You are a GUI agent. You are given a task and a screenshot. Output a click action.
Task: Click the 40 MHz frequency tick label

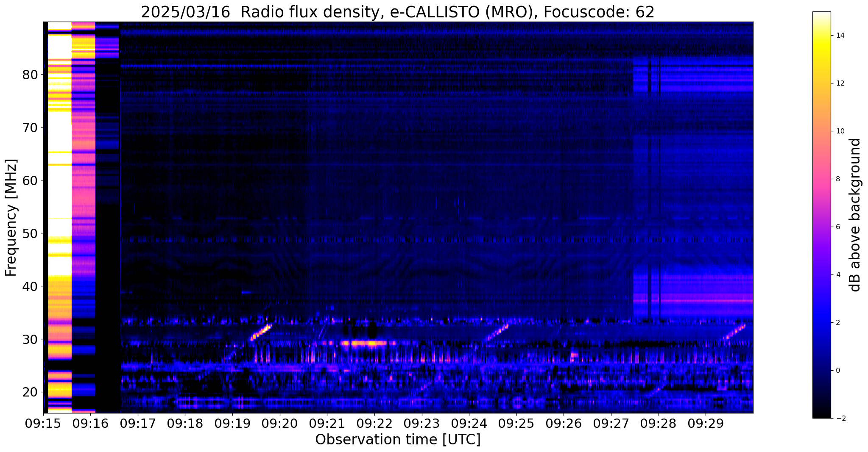coord(30,286)
